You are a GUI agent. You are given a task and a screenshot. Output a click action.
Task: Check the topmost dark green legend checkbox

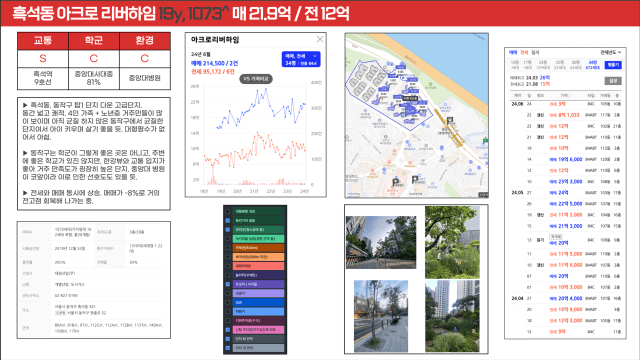228,211
